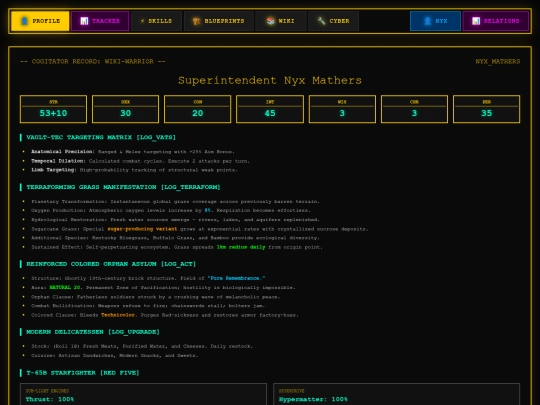
Task: Click the sugar-producing variant highlighted text
Action: 142,229
